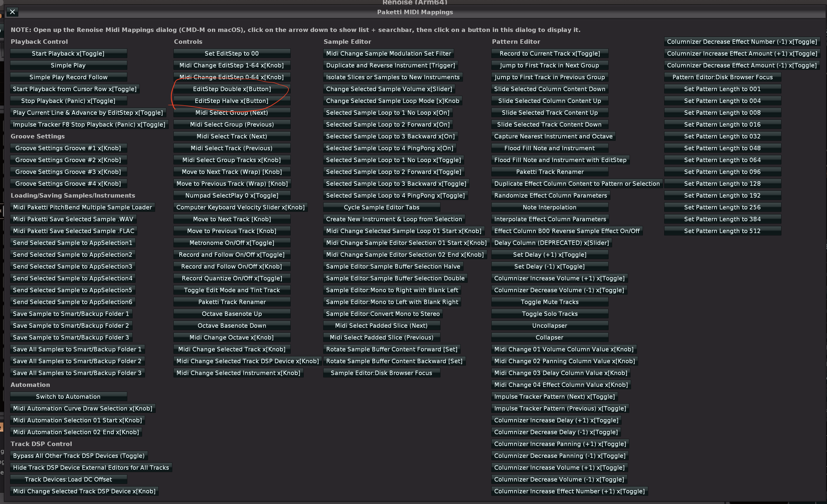Open Midi Paketti Save Selected Sample .FLAC

pyautogui.click(x=73, y=231)
